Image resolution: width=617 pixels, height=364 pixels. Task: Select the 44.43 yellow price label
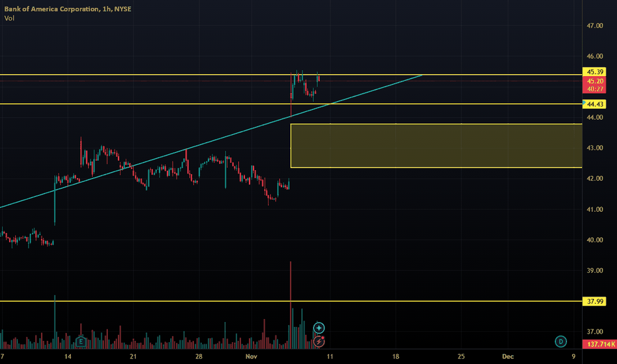pos(594,104)
